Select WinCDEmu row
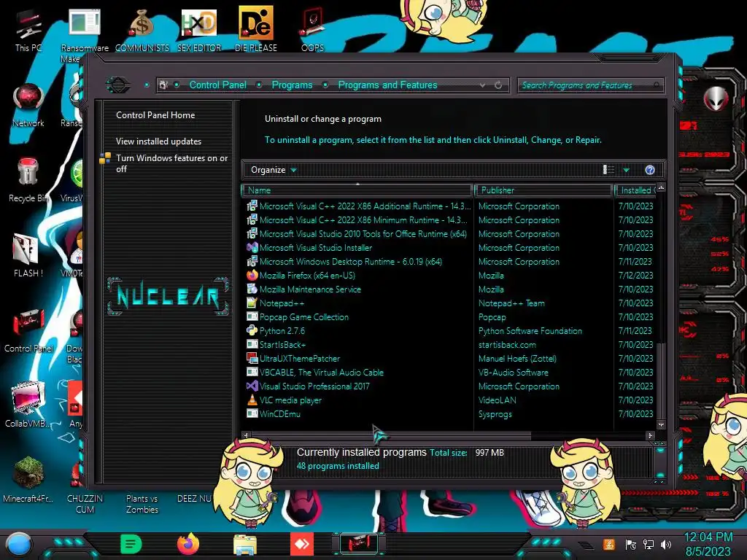747x560 pixels. coord(279,414)
